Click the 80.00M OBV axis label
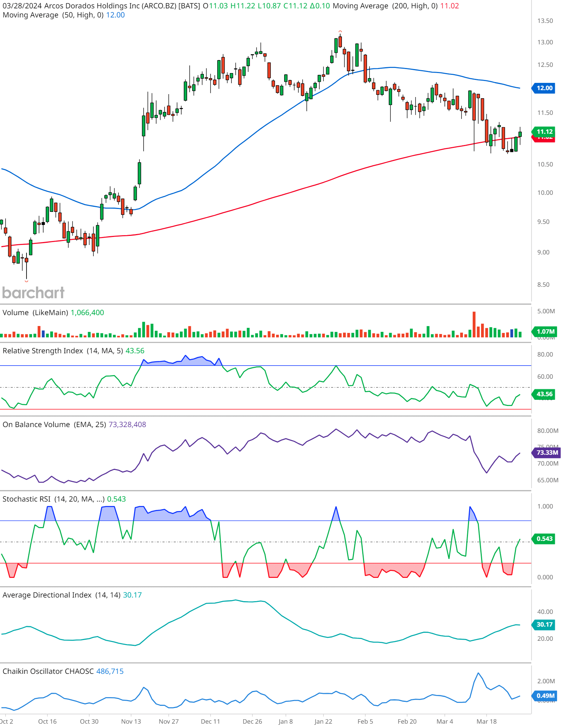 pos(548,431)
